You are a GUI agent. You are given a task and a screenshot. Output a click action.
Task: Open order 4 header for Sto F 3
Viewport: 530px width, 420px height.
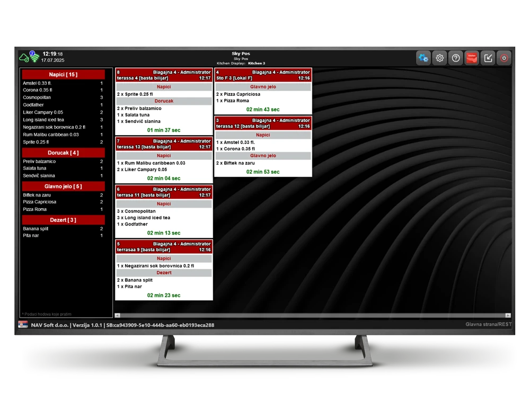263,75
